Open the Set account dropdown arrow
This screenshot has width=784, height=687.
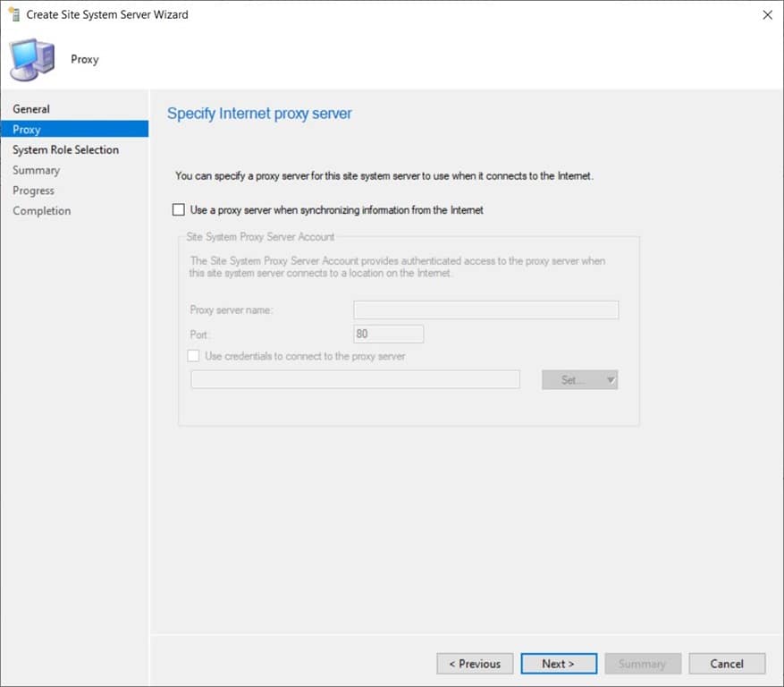point(611,379)
